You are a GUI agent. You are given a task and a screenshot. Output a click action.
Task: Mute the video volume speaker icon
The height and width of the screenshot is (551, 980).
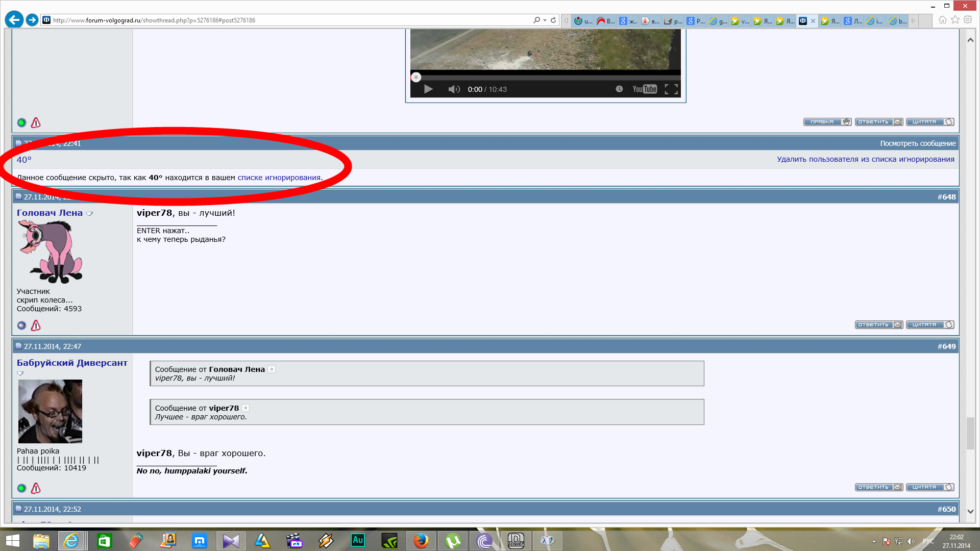pos(454,89)
